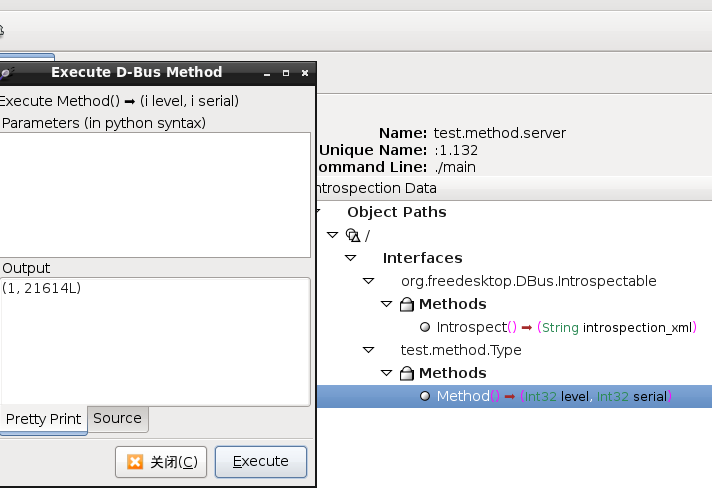
Task: Click the unique name value :1.132
Action: 456,150
